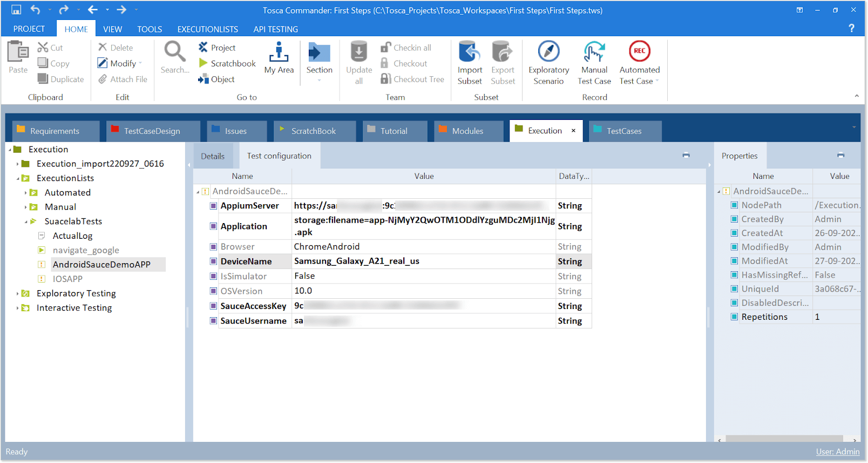Expand the Exploratory Testing folder

click(x=17, y=293)
